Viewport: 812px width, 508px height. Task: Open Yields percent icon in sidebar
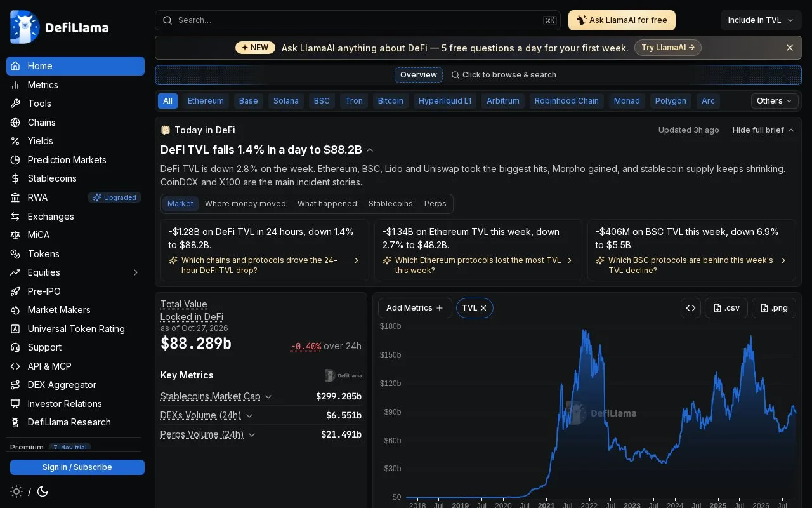[x=15, y=141]
